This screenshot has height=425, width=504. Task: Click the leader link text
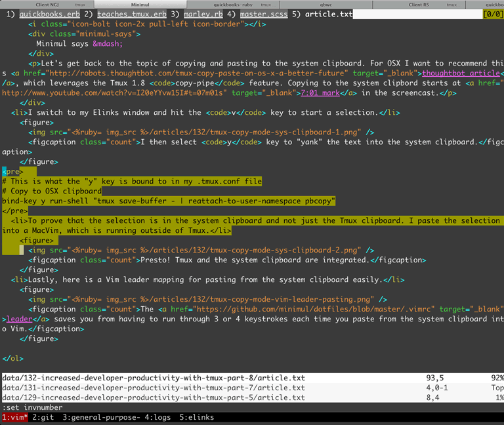[19, 319]
